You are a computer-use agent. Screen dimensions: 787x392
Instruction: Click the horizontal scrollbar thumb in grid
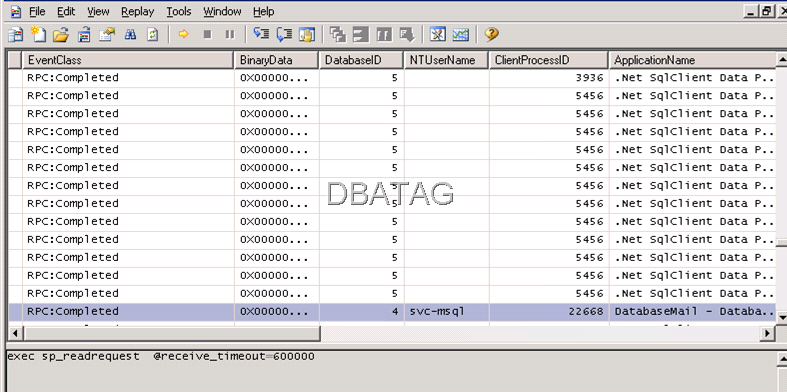pyautogui.click(x=171, y=333)
